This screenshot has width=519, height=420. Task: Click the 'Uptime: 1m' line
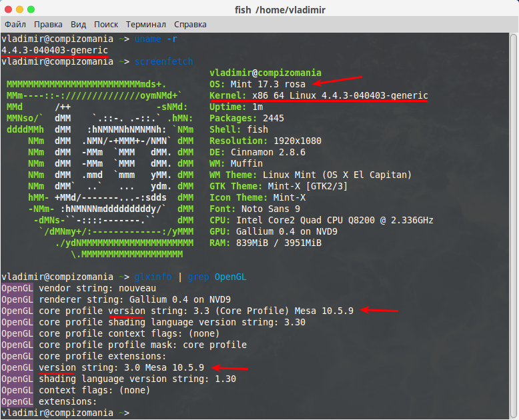pos(236,107)
